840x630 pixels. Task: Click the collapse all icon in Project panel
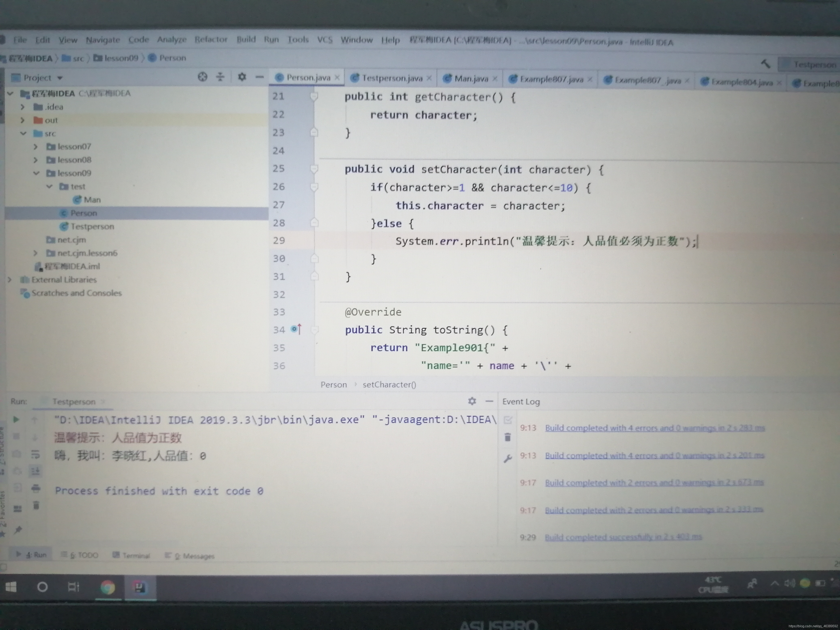pos(220,77)
